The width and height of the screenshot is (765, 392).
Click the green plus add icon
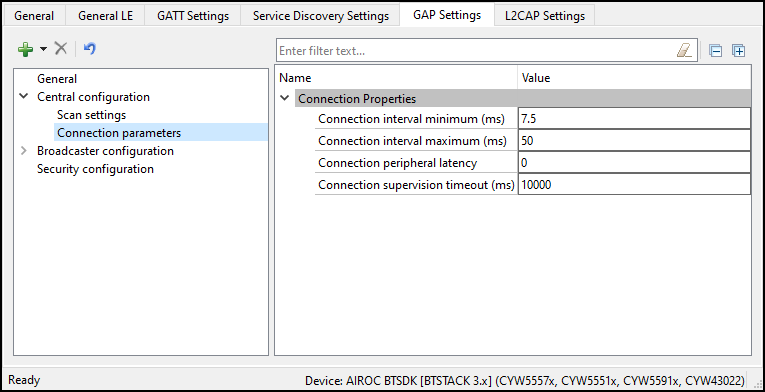tap(25, 49)
